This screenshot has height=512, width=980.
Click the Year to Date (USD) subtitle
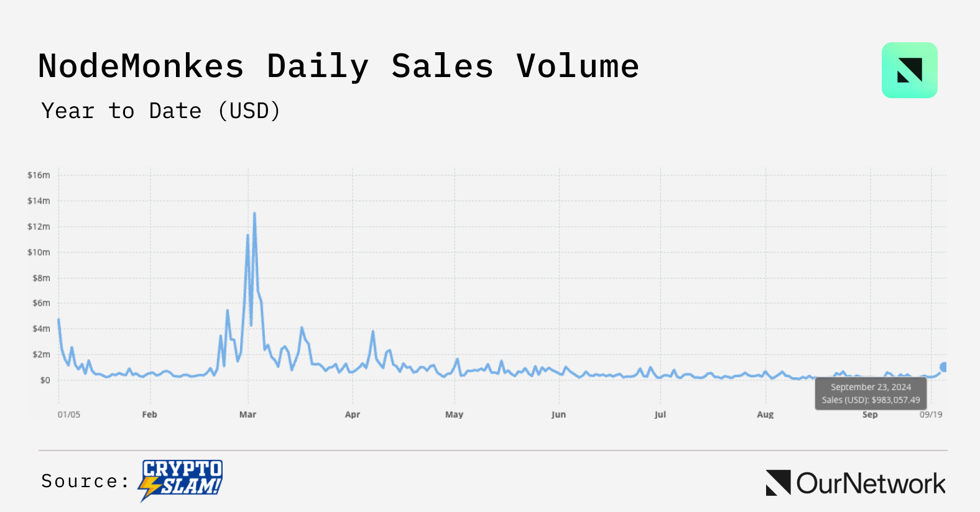click(x=161, y=111)
